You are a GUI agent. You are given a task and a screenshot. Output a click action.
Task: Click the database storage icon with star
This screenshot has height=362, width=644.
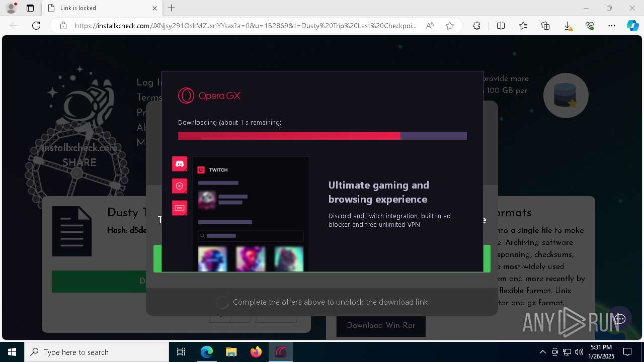(566, 96)
